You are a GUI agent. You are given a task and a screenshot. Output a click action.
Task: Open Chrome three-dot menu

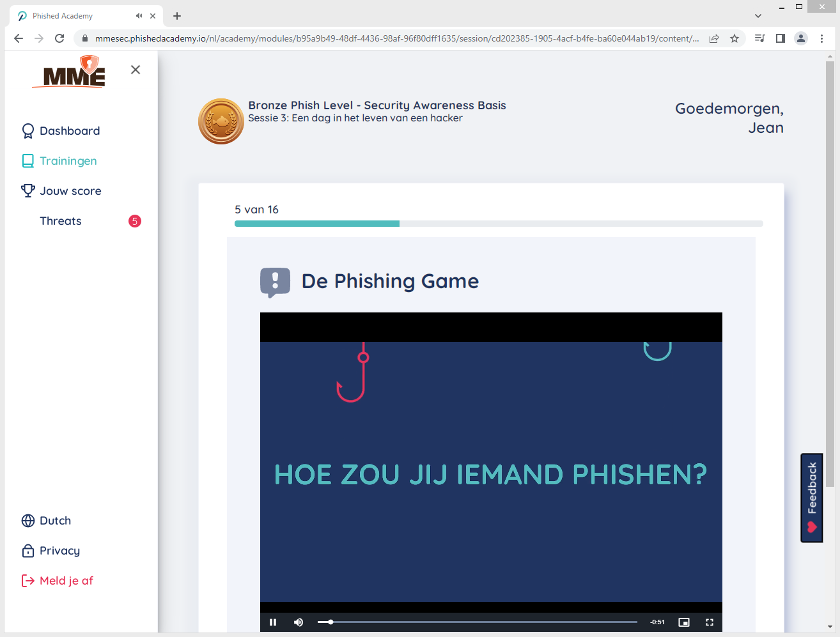[822, 38]
